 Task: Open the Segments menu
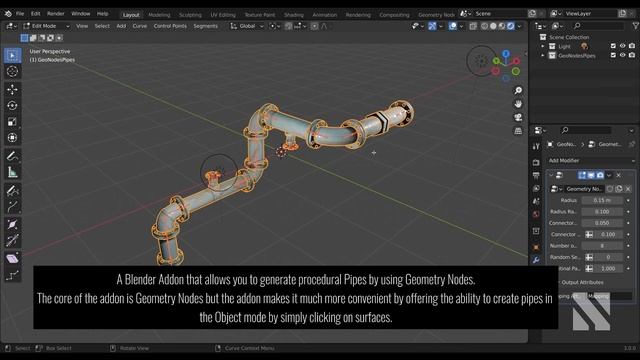205,26
